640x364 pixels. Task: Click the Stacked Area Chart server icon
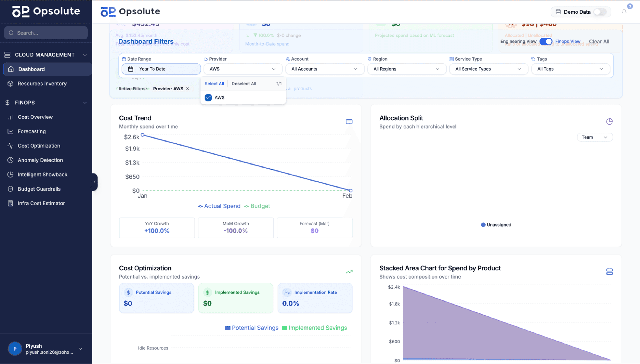point(609,272)
